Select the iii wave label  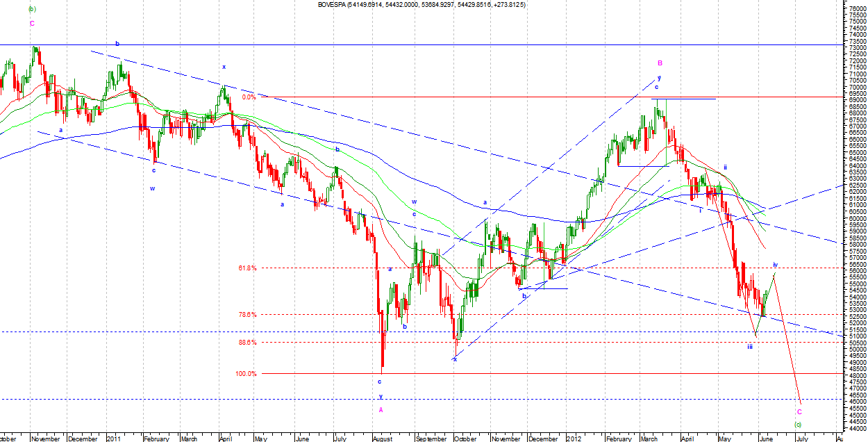click(x=750, y=346)
